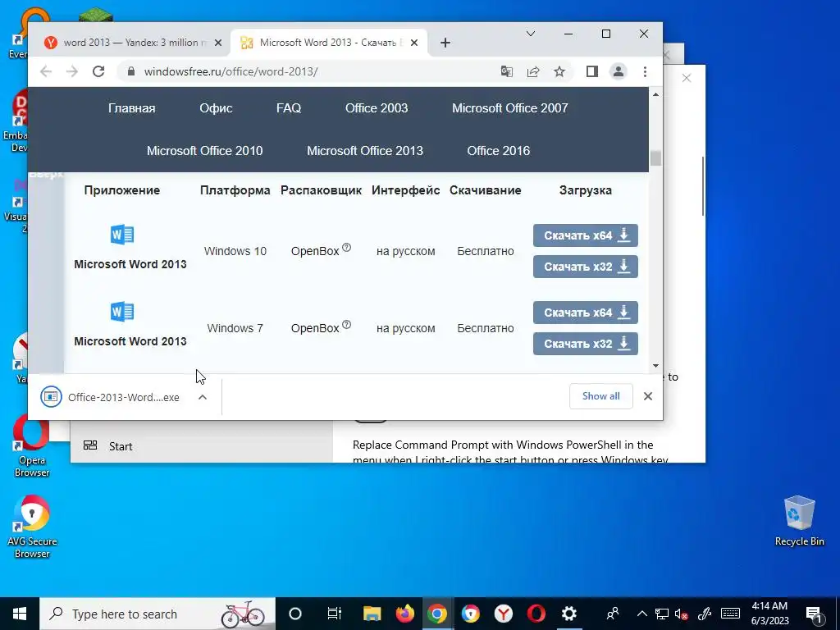This screenshot has width=840, height=630.
Task: Select the Recycle Bin desktop icon
Action: (x=799, y=521)
